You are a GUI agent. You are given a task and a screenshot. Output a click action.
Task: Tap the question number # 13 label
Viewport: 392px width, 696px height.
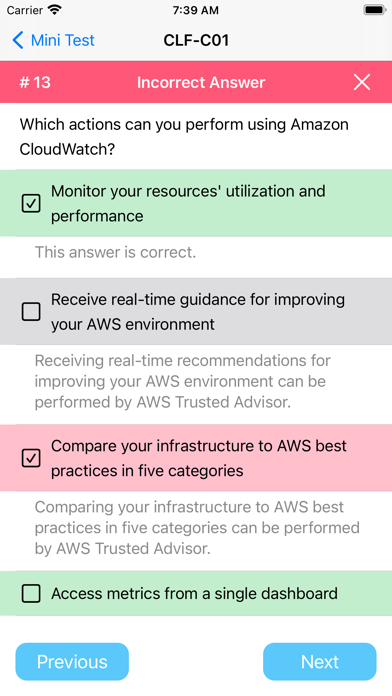[x=35, y=82]
